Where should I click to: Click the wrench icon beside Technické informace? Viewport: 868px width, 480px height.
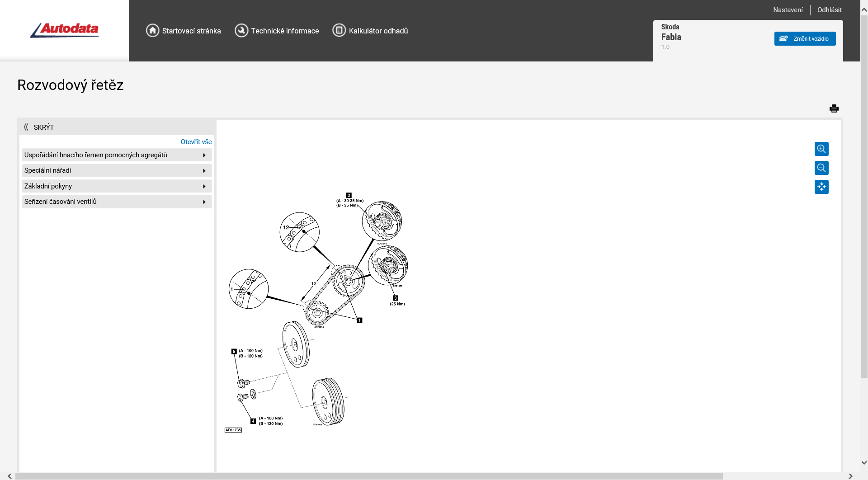pyautogui.click(x=241, y=30)
